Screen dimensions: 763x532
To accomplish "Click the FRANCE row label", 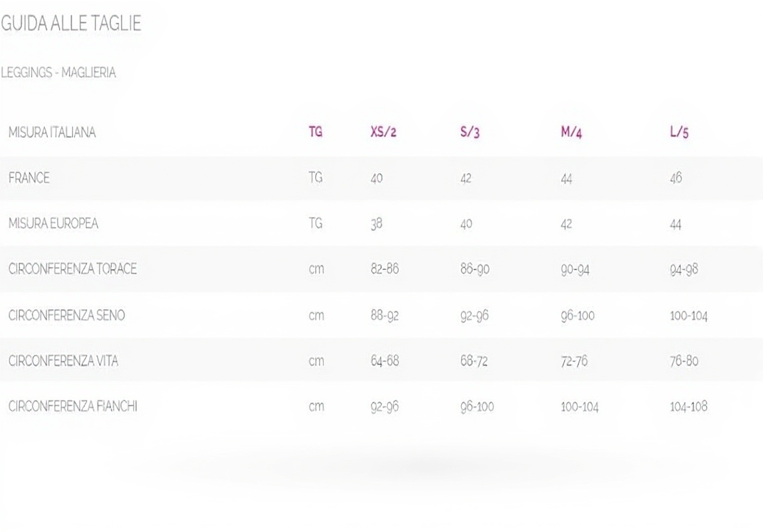I will tap(29, 178).
